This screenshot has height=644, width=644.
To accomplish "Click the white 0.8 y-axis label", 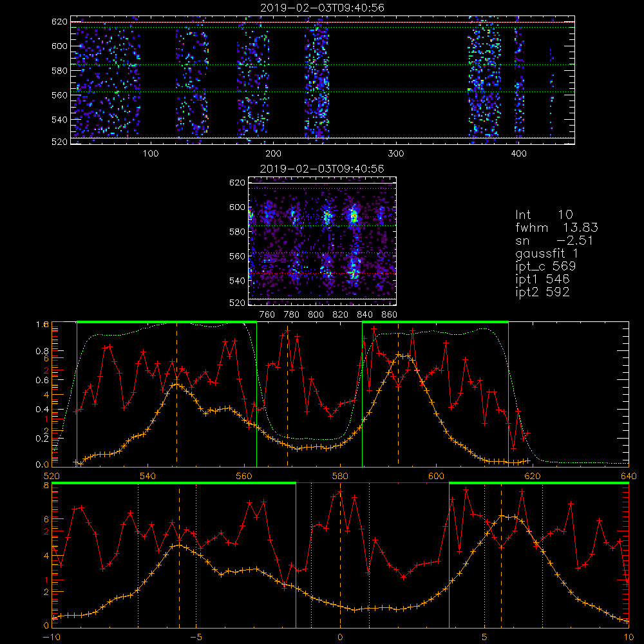I will click(43, 351).
